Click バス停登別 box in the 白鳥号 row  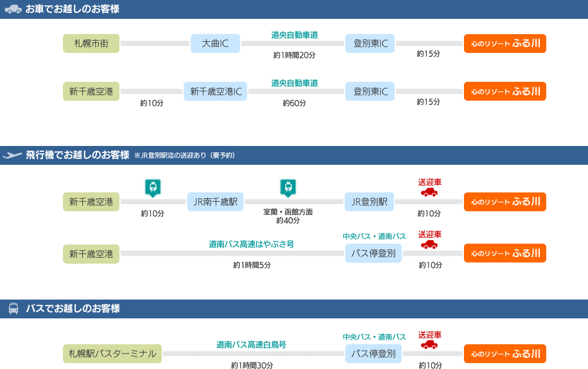(x=373, y=354)
